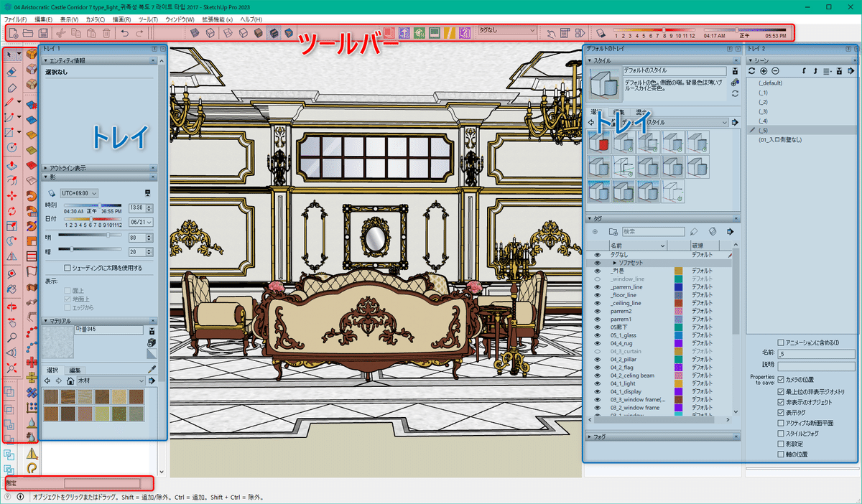Open the folder icon in top toolbar
Screen dimensions: 862x504
27,33
